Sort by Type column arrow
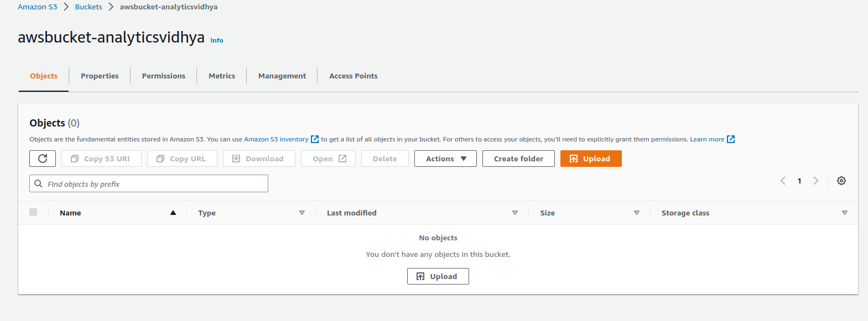 pos(302,213)
